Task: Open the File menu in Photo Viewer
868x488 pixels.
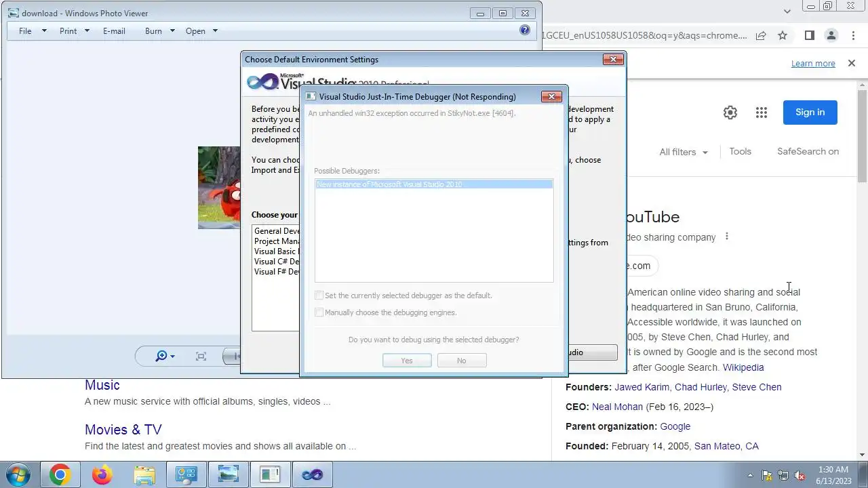Action: point(32,30)
